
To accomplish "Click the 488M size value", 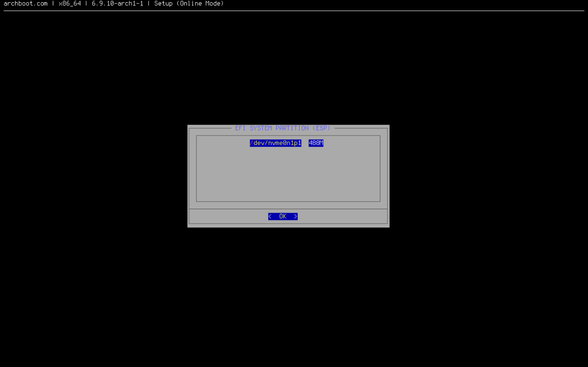I will (x=316, y=143).
